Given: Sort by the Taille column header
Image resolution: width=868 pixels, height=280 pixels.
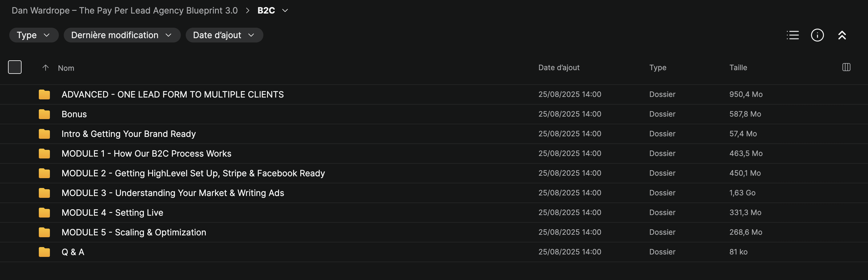Looking at the screenshot, I should point(738,68).
